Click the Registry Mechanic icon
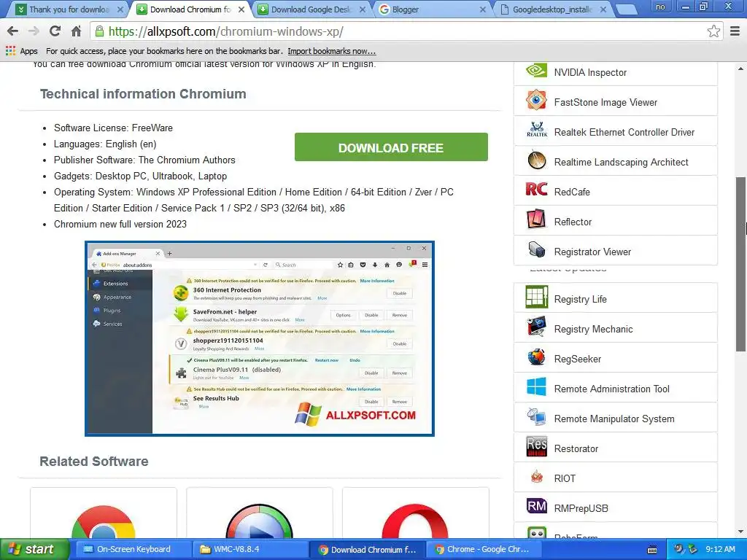The image size is (747, 560). [536, 327]
